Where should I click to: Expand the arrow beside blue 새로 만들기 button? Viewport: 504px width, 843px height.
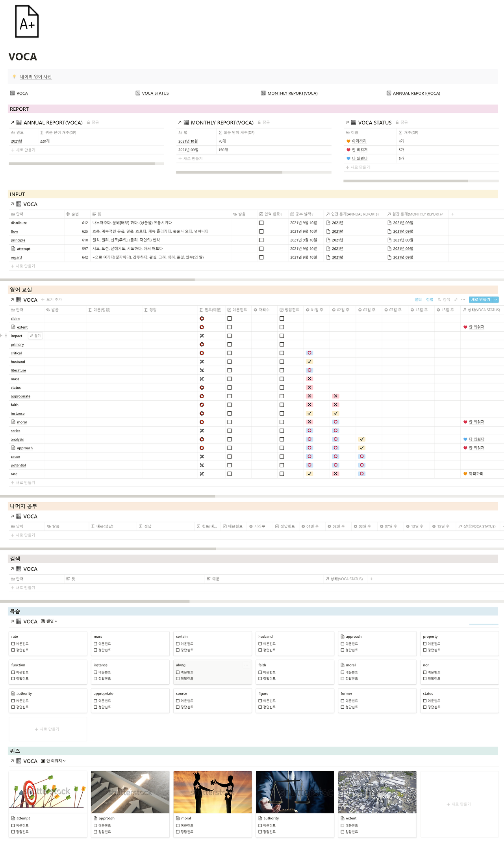(496, 300)
